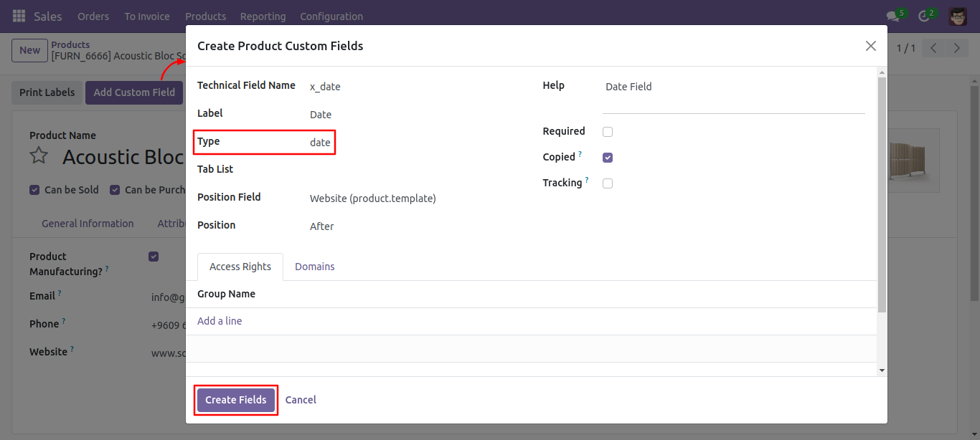Screen dimensions: 980x440
Task: Show help tooltip next to Website label
Action: pyautogui.click(x=72, y=349)
